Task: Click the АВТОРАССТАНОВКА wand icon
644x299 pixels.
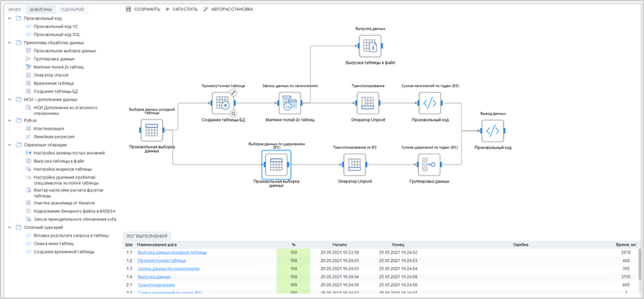Action: (x=206, y=9)
